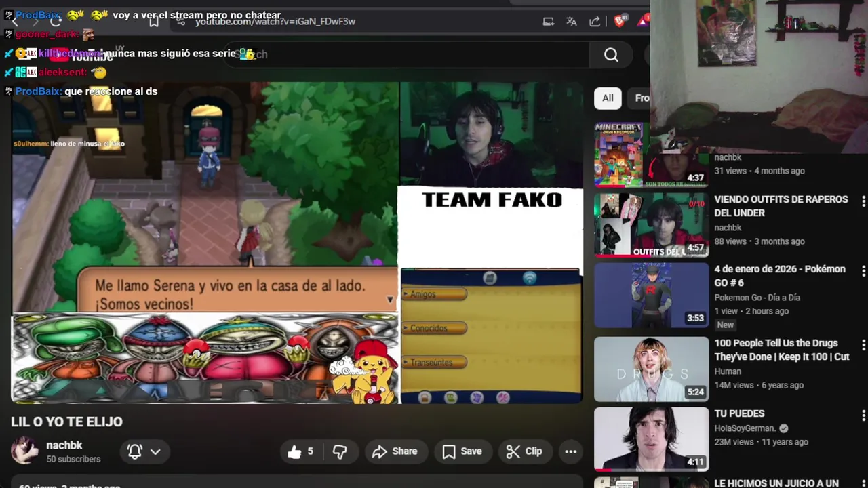Click the YouTube search input field

tap(407, 54)
